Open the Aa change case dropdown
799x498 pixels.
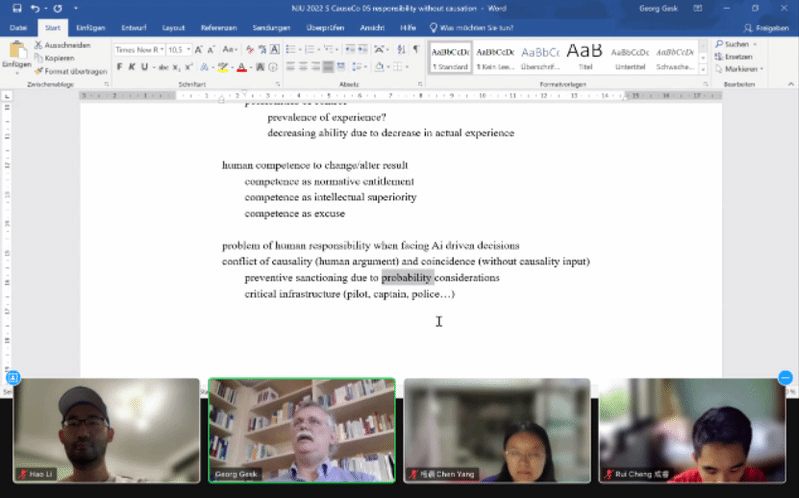[x=229, y=49]
